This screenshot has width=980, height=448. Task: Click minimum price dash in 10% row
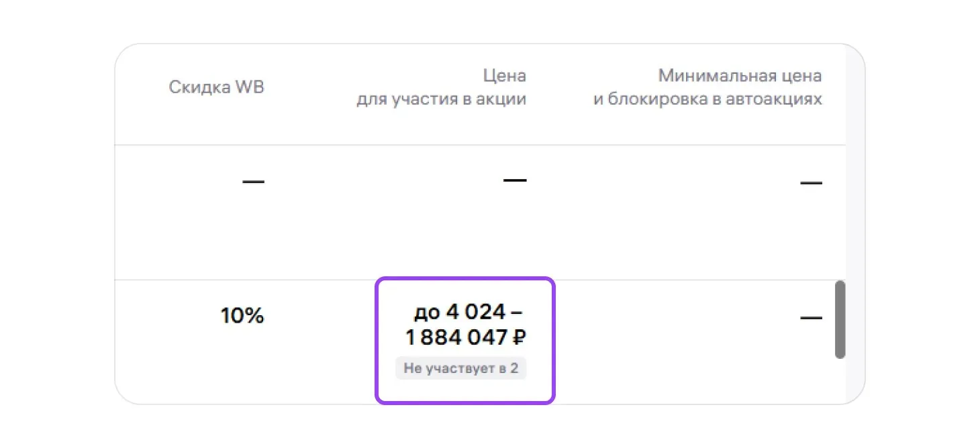click(x=811, y=317)
